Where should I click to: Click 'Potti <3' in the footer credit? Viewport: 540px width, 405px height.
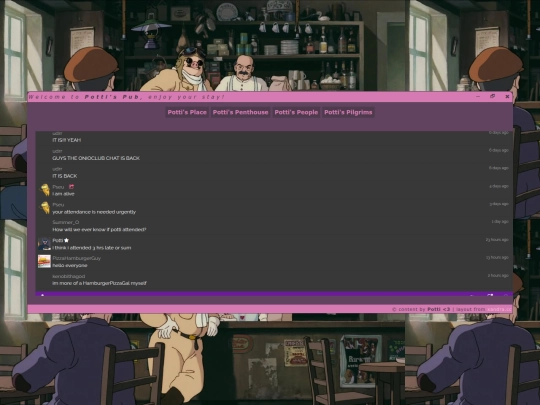pyautogui.click(x=438, y=309)
